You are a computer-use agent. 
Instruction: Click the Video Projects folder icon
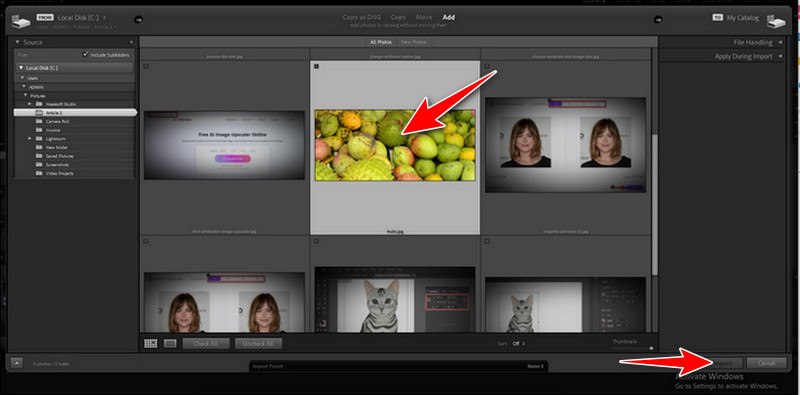pyautogui.click(x=39, y=174)
